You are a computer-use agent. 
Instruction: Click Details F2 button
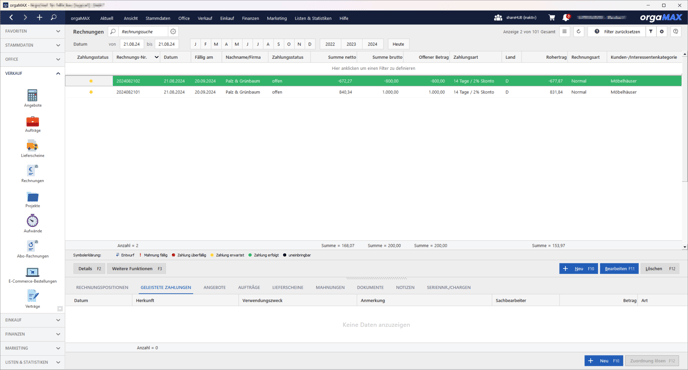(90, 269)
